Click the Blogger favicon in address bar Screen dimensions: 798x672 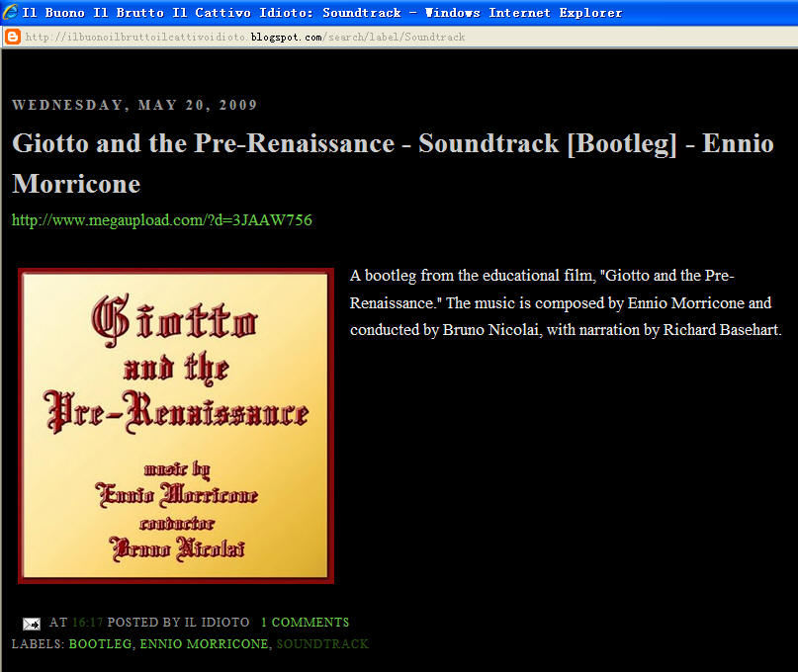12,37
